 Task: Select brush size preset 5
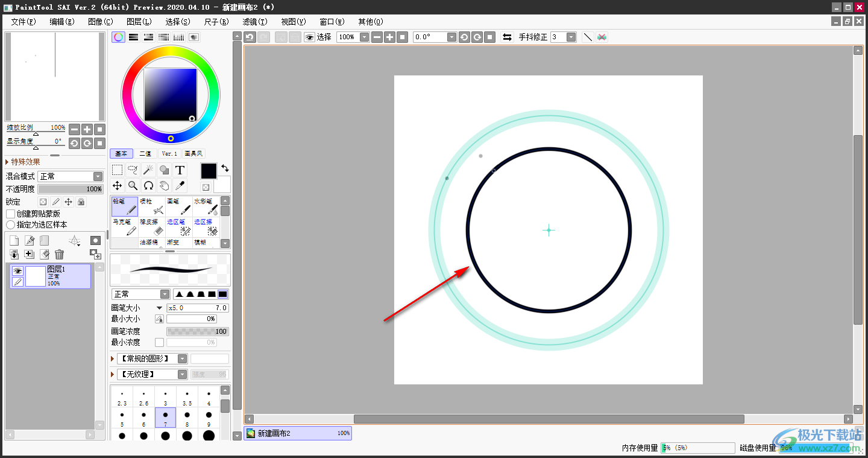[x=122, y=418]
